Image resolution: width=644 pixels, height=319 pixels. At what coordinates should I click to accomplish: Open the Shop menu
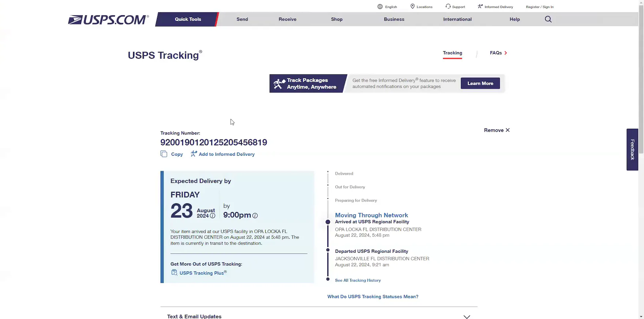(337, 19)
